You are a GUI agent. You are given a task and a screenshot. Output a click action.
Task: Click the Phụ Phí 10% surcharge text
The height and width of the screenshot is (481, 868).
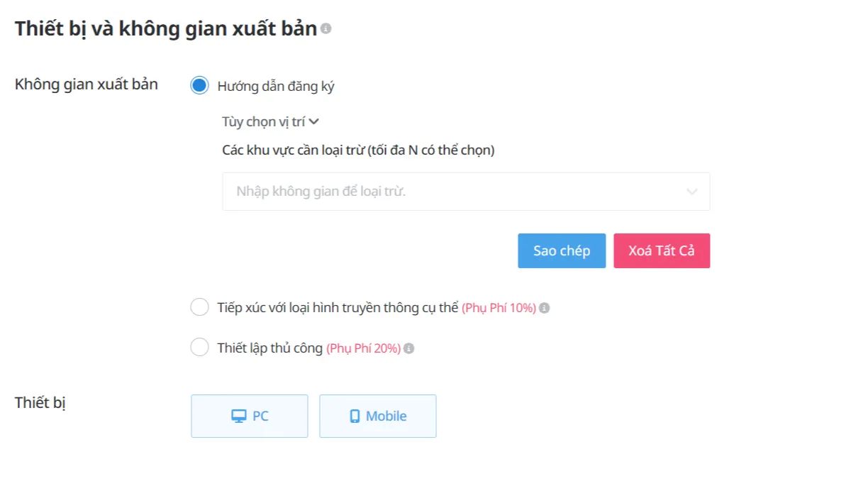[499, 309]
